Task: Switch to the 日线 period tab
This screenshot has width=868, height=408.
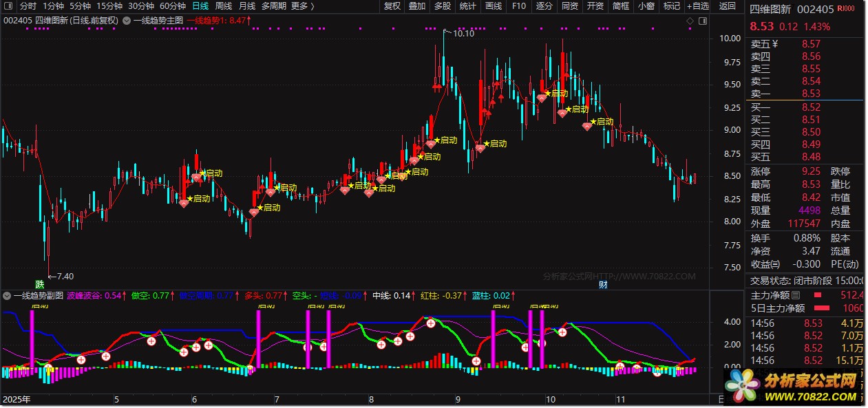Action: coord(200,6)
